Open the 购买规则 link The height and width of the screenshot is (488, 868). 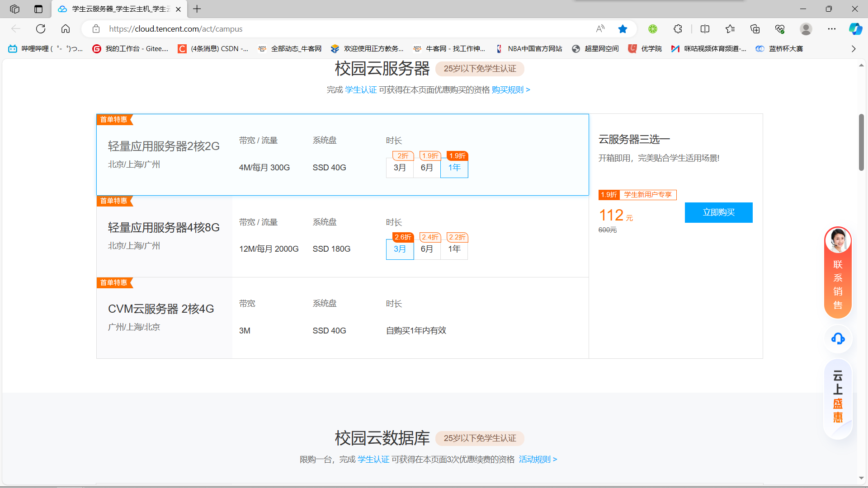pyautogui.click(x=511, y=90)
